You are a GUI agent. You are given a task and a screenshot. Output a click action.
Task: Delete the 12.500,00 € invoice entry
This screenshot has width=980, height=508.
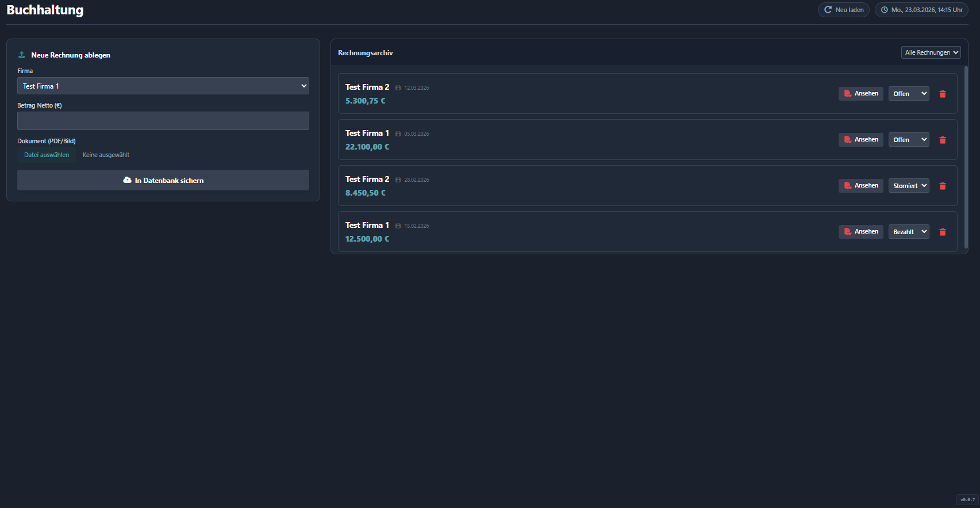pos(942,232)
